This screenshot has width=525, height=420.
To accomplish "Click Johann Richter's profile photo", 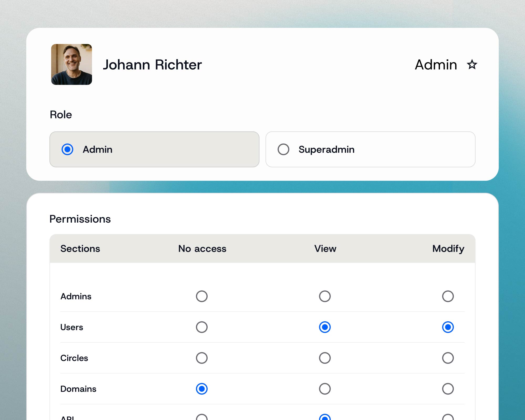I will 71,64.
